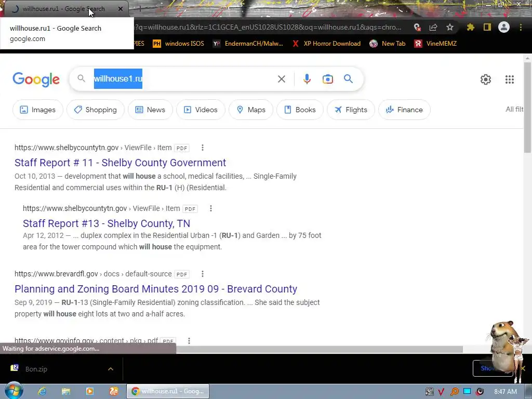Start voice search with the microphone icon

coord(307,79)
